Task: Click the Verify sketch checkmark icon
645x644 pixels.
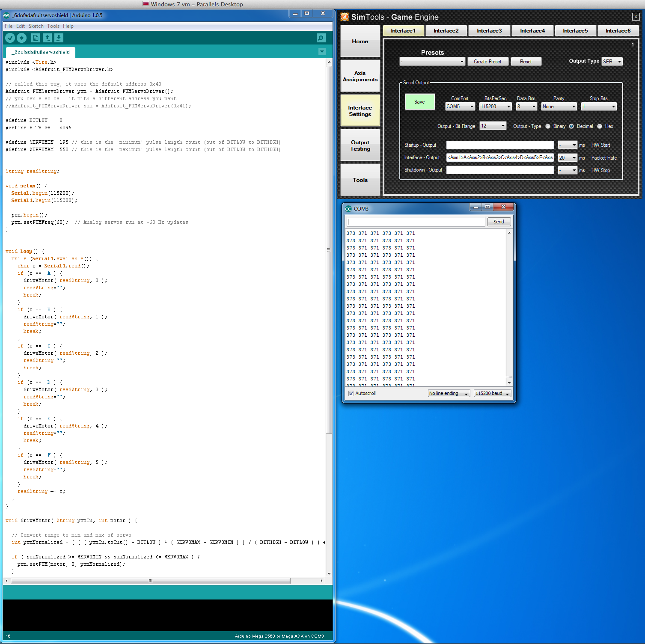Action: pyautogui.click(x=10, y=38)
